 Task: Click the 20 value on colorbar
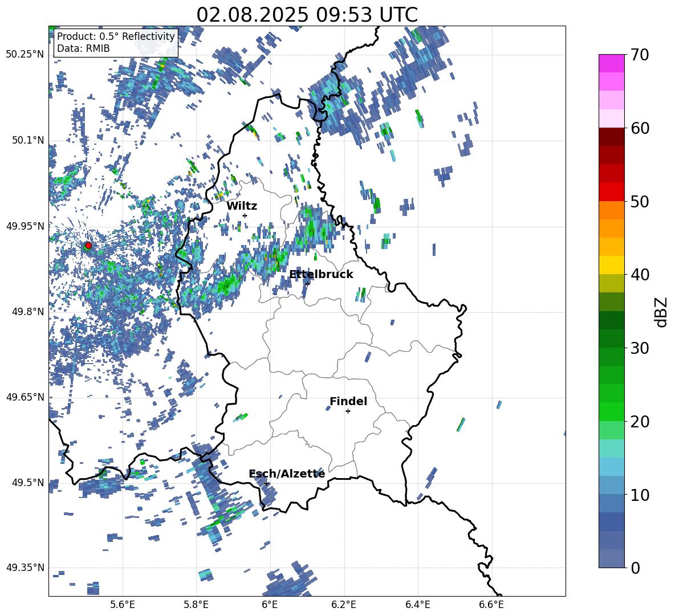tap(639, 421)
